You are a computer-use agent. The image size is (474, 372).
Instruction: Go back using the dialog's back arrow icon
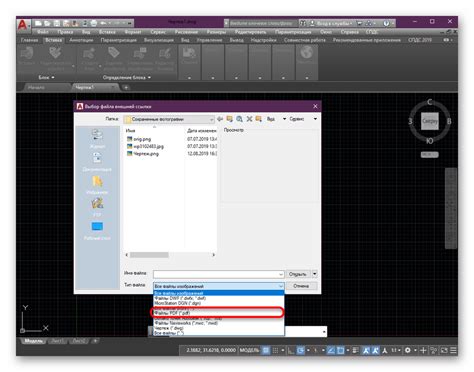[x=220, y=119]
